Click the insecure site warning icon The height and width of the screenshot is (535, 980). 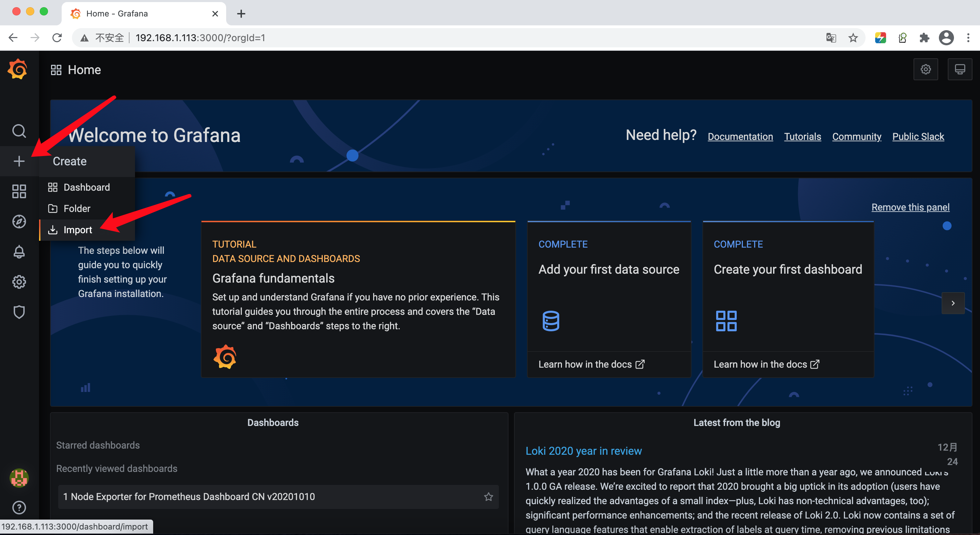click(84, 38)
